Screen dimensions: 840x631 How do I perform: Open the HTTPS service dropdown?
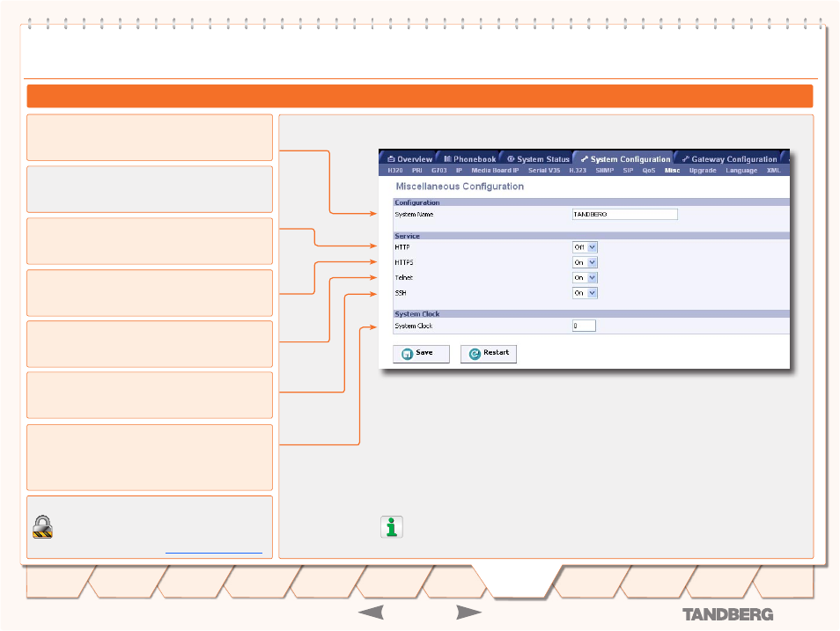click(x=585, y=262)
